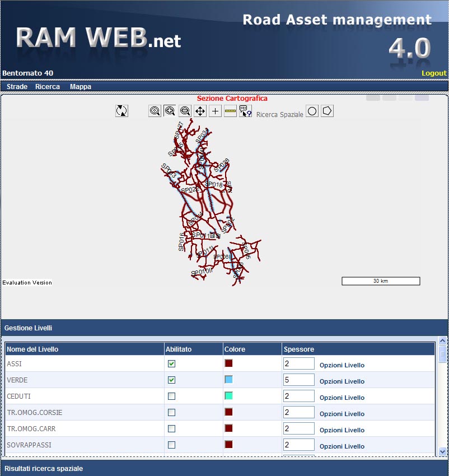Select the circle spatial search tool
The width and height of the screenshot is (449, 476).
[312, 111]
